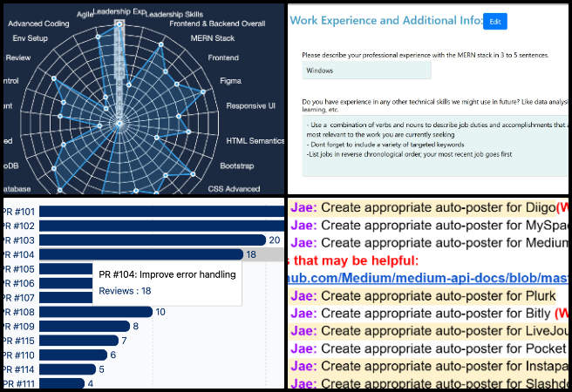Click the 'MERN Stack' radar label

pos(213,38)
